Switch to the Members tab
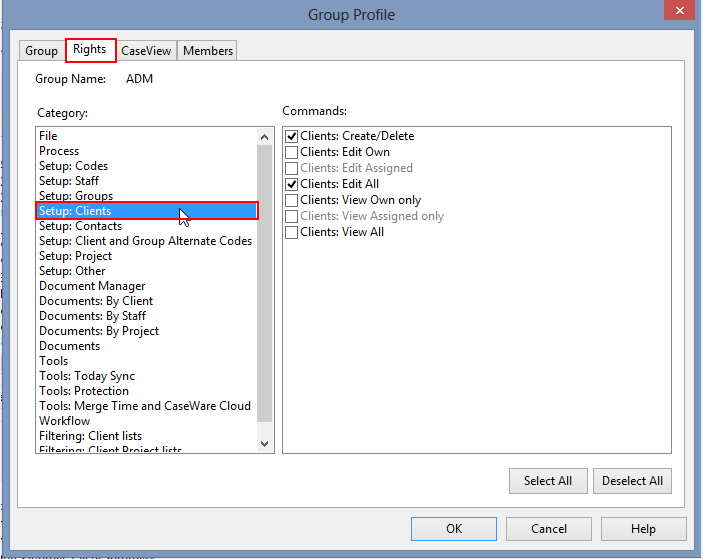 [207, 51]
